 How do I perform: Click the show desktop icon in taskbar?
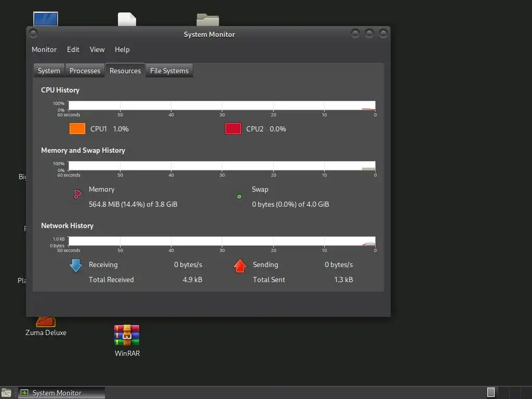pos(6,393)
